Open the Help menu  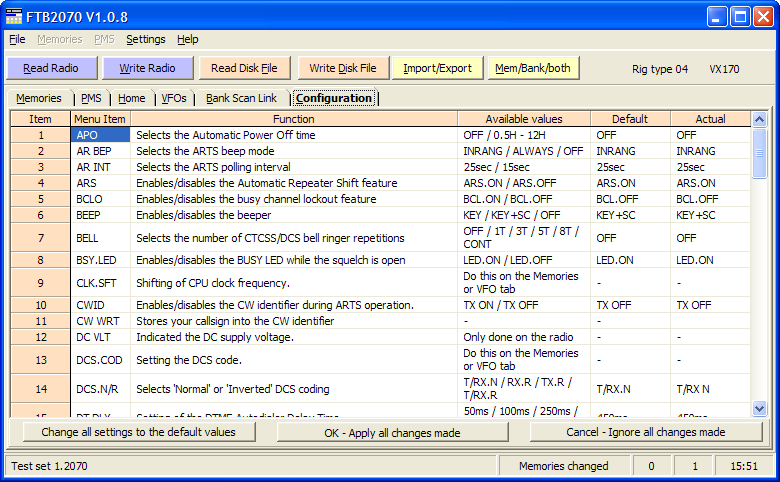pos(188,39)
